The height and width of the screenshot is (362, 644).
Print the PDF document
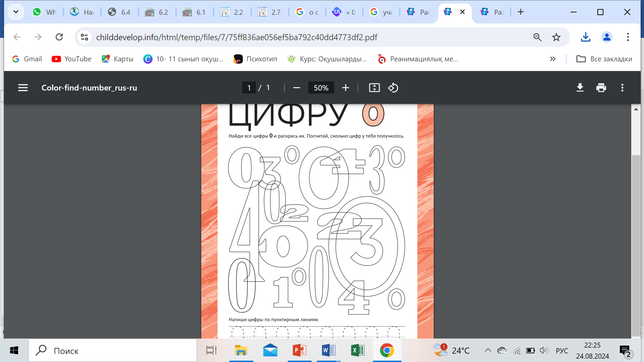click(601, 88)
